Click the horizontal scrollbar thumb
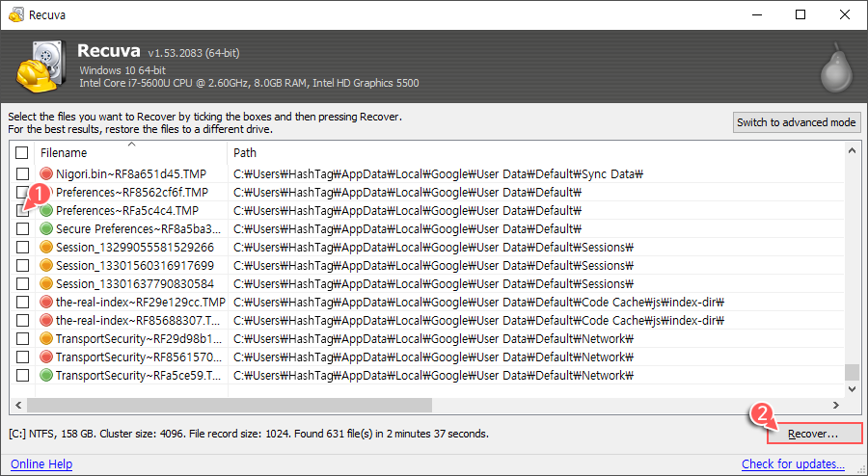 (230, 406)
